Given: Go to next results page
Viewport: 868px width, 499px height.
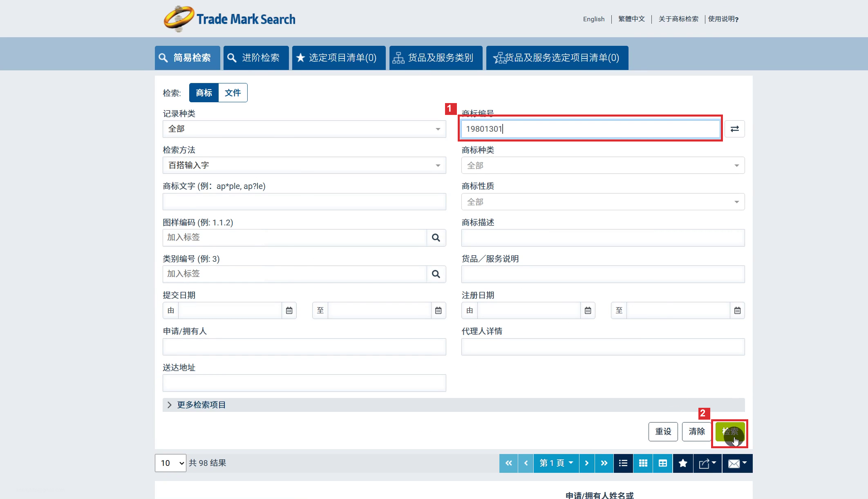Looking at the screenshot, I should (x=587, y=463).
